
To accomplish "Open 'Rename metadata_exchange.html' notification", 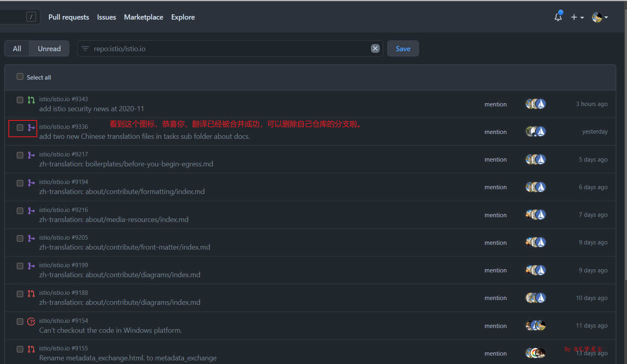I will (x=128, y=358).
